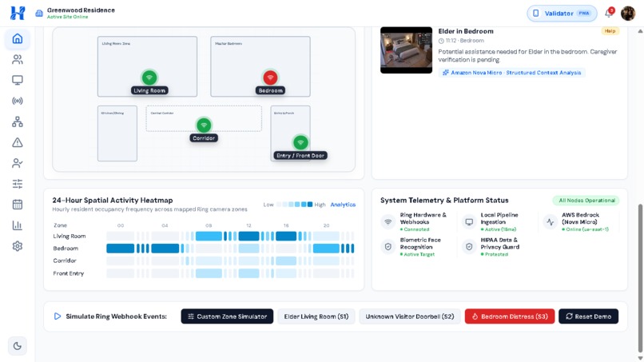The width and height of the screenshot is (644, 362).
Task: Click the "Connected" status under Ring Hardware
Action: (x=415, y=229)
